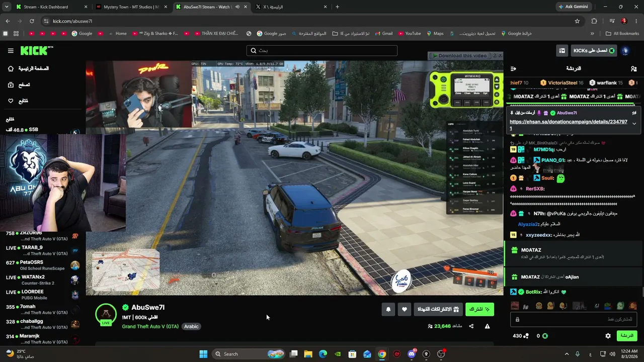
Task: Open the Grand Theft Auto V category link
Action: (x=150, y=326)
